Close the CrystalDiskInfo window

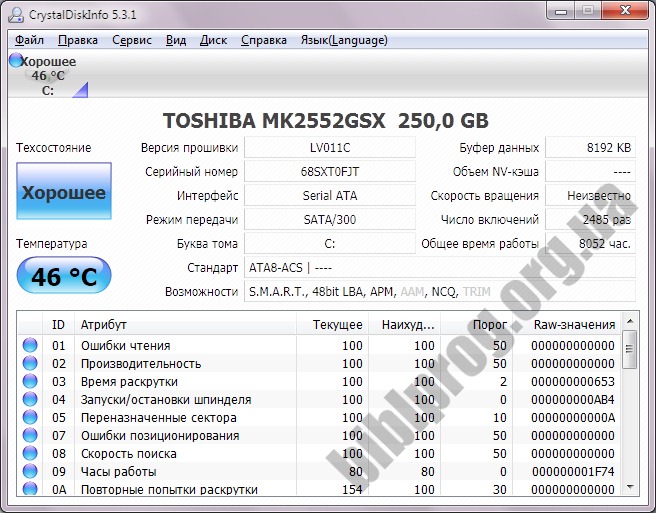click(x=625, y=10)
